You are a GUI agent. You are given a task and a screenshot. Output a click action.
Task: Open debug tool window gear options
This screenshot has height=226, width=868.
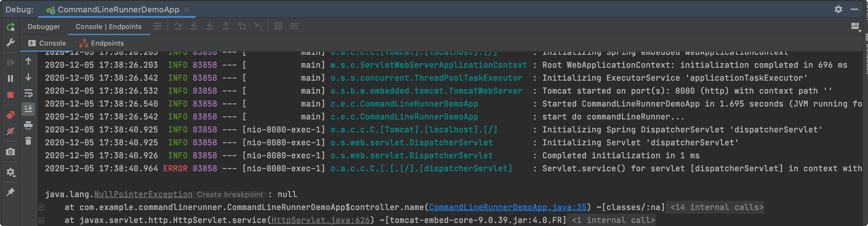coord(838,10)
